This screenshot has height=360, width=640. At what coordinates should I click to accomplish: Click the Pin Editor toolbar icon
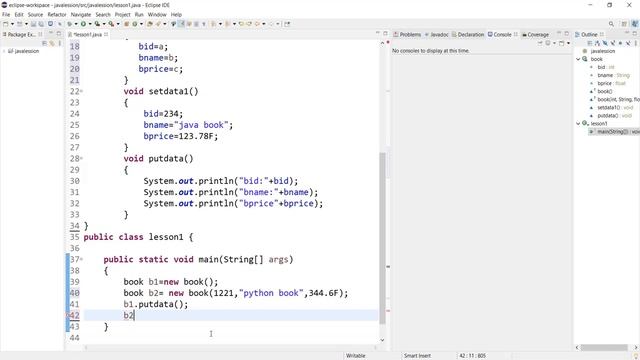(x=287, y=24)
